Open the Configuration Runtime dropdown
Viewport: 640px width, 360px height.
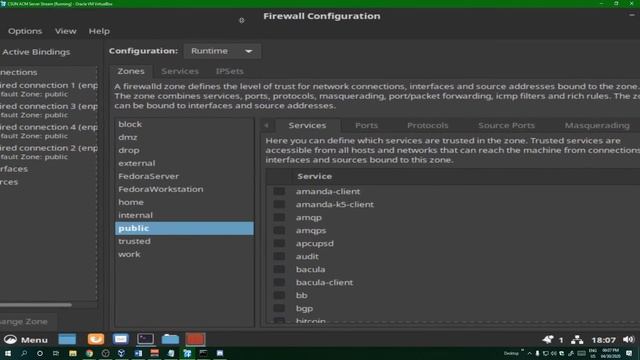point(222,51)
